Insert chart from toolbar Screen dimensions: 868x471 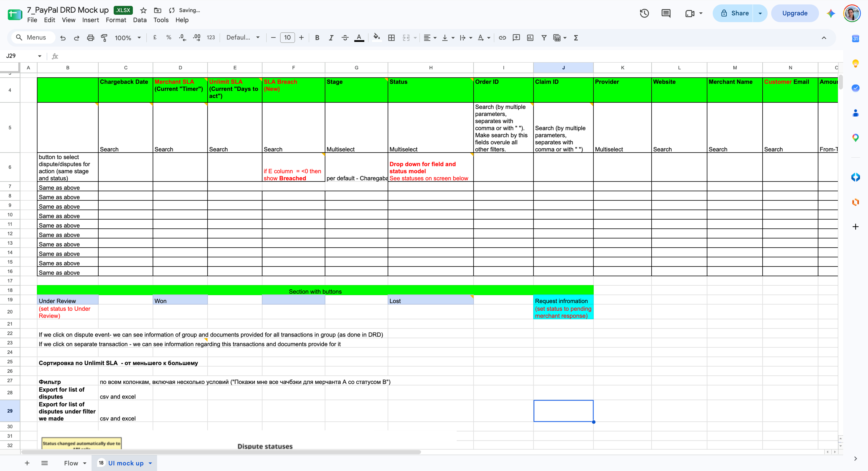pos(530,38)
